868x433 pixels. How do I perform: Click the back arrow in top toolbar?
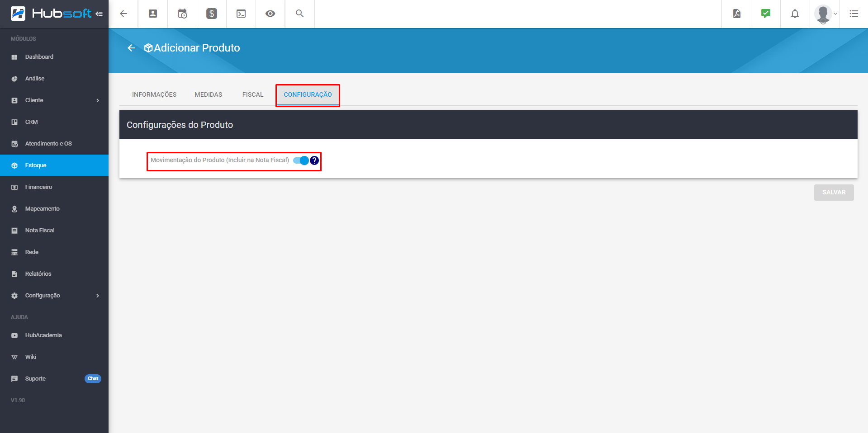pyautogui.click(x=123, y=14)
